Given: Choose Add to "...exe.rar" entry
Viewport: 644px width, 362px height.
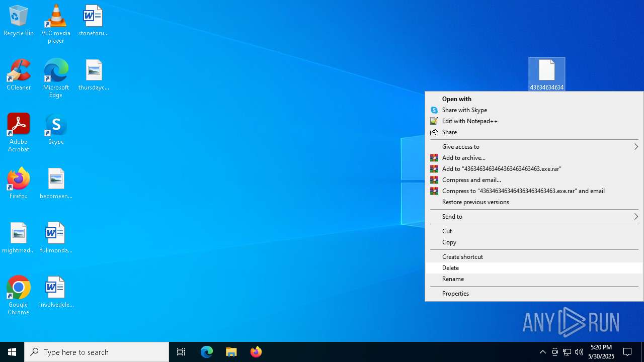Looking at the screenshot, I should [534, 169].
